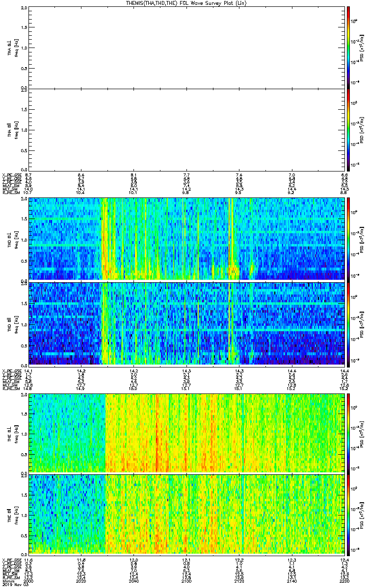This screenshot has width=368, height=588.
Task: Click the 2100 time tick label
Action: point(186,581)
